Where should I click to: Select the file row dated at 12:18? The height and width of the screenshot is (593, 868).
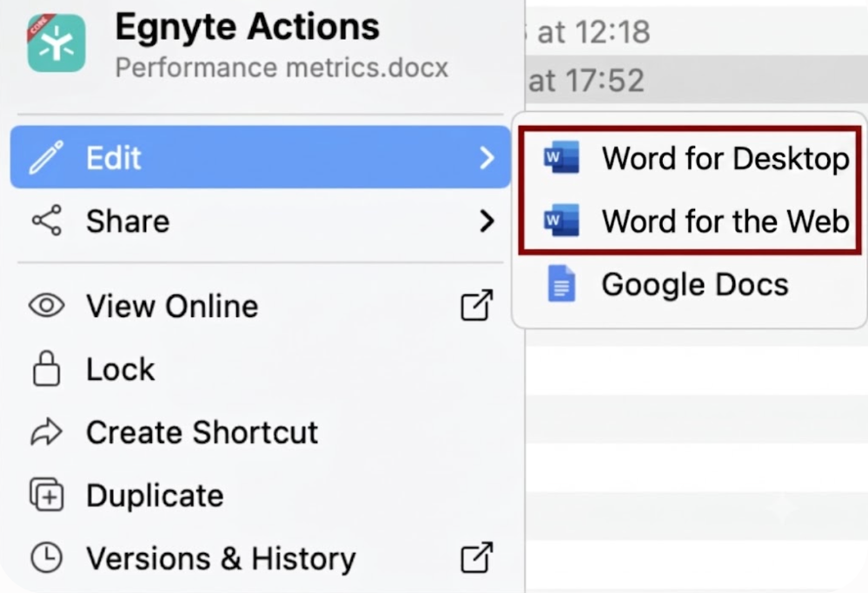(x=696, y=31)
